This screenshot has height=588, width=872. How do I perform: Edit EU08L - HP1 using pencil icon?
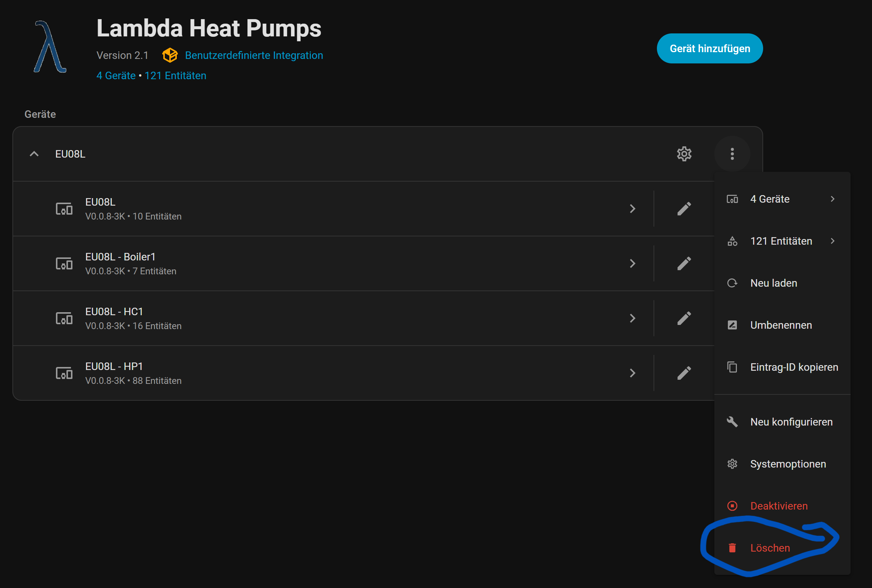pos(684,373)
